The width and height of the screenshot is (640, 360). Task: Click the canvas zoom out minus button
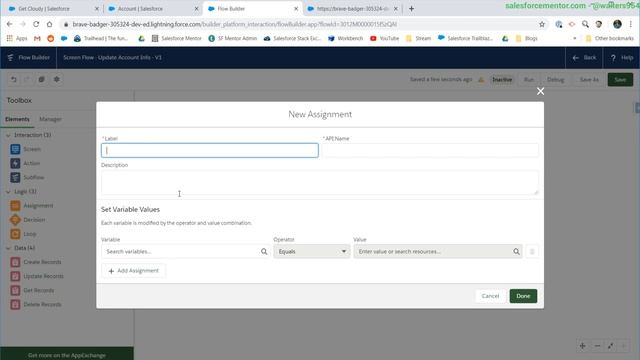597,346
